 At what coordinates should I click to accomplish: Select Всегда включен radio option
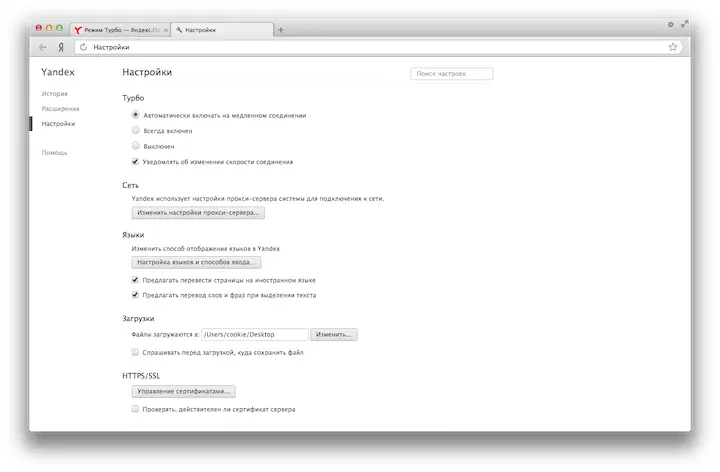[135, 130]
